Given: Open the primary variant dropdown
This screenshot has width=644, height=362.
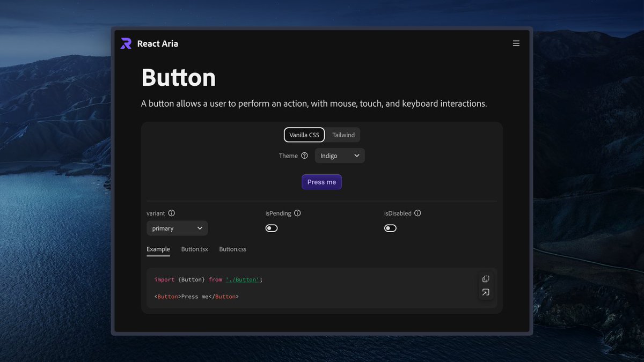Looking at the screenshot, I should [177, 228].
